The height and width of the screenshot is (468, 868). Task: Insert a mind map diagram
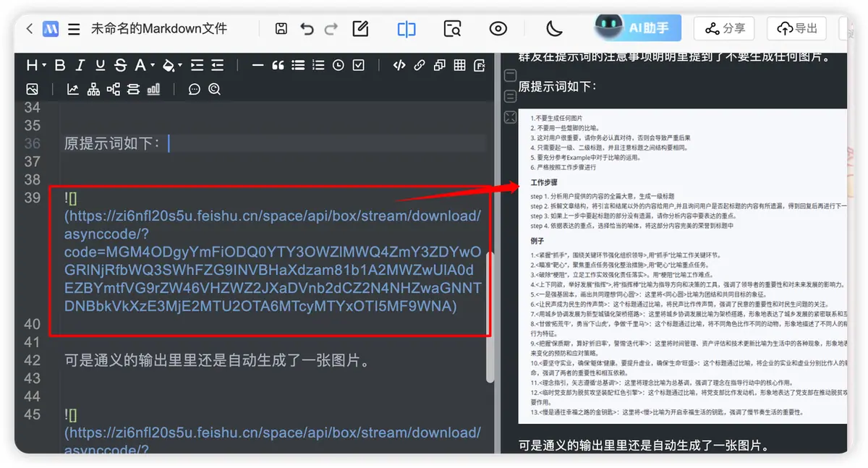coord(114,90)
